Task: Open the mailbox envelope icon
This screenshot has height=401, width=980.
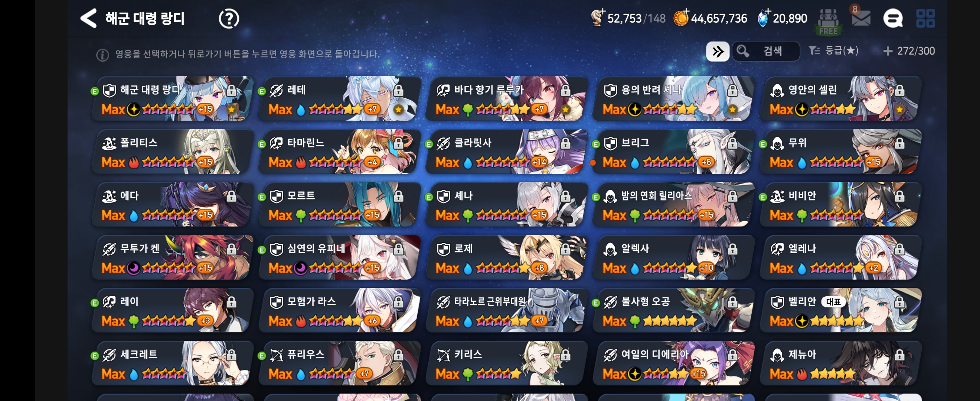Action: point(860,18)
